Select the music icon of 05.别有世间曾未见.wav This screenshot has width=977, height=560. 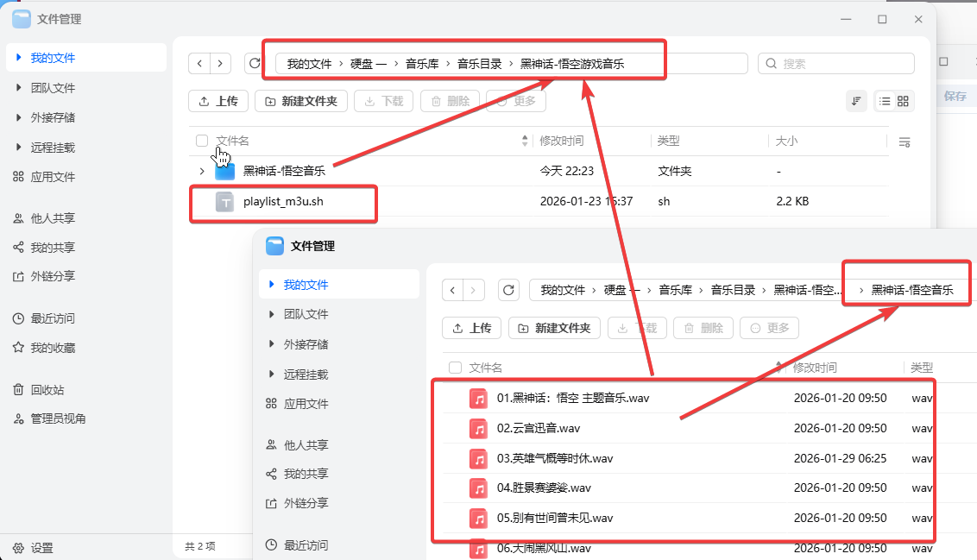coord(478,519)
